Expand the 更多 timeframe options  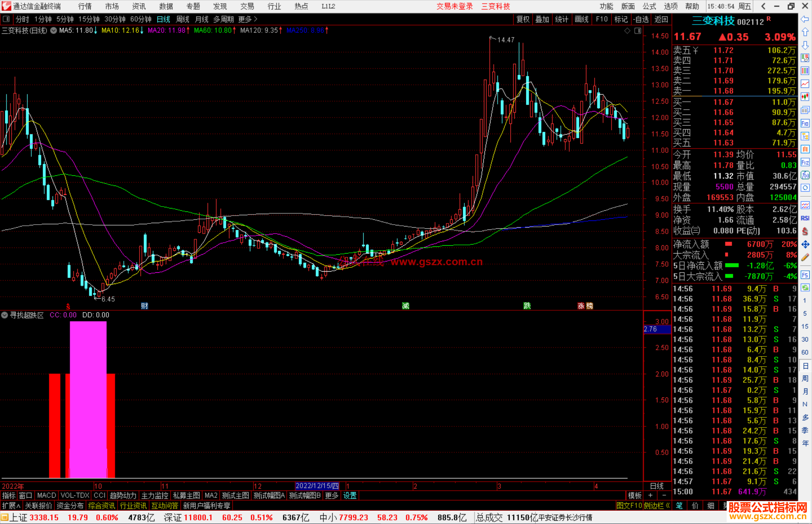pyautogui.click(x=248, y=19)
